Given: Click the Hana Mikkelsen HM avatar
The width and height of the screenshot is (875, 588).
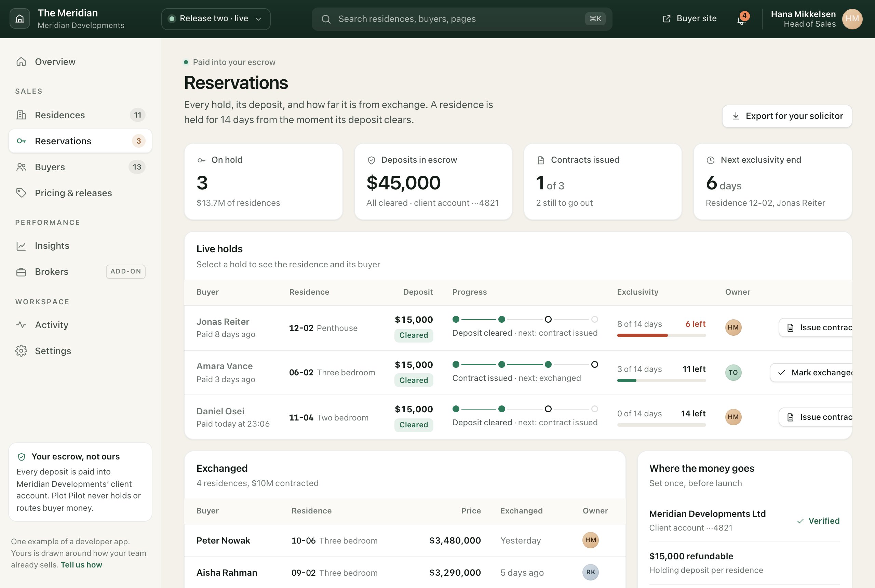Looking at the screenshot, I should [852, 19].
